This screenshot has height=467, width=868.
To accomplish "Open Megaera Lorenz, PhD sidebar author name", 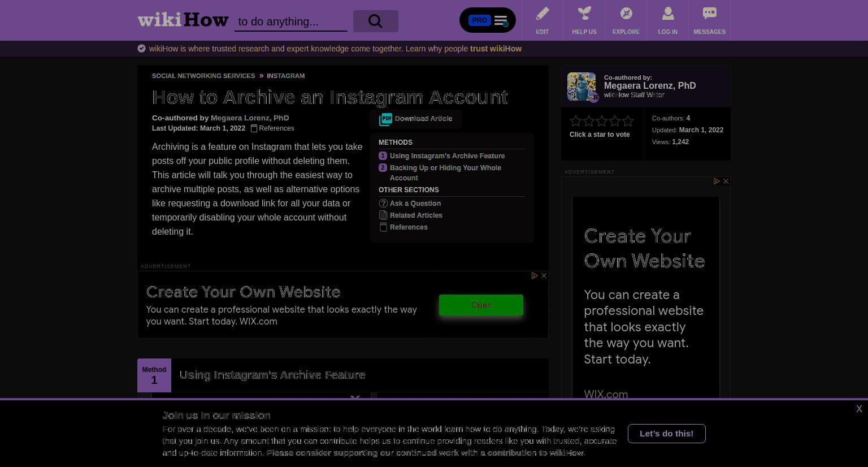I will [650, 86].
